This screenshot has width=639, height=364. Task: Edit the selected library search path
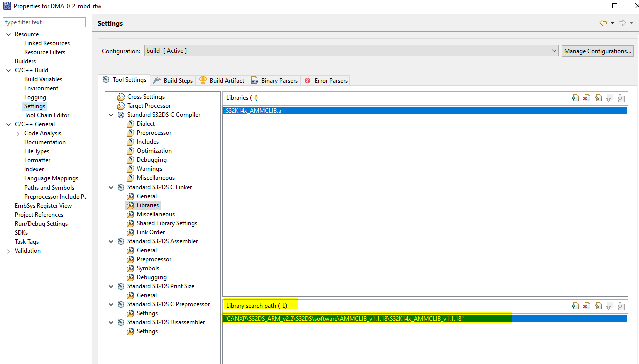(598, 305)
